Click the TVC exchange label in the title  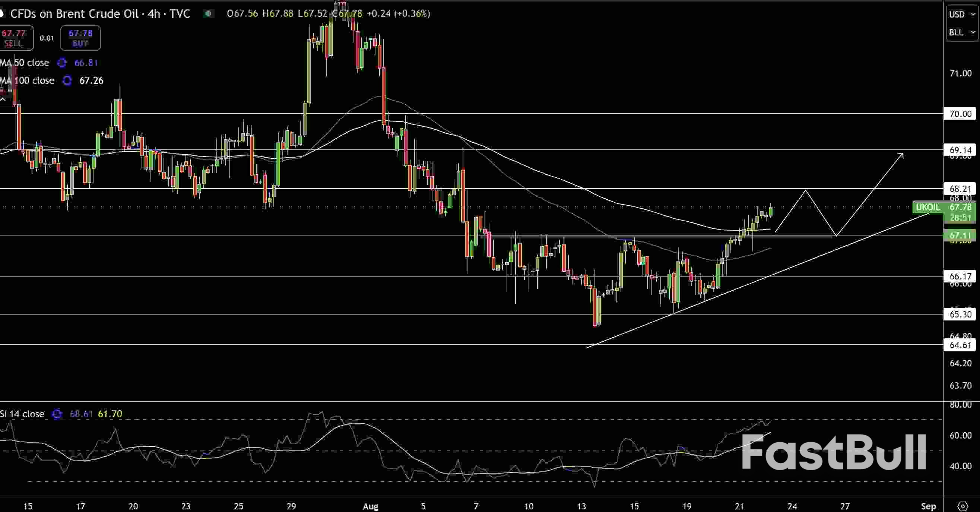click(179, 14)
